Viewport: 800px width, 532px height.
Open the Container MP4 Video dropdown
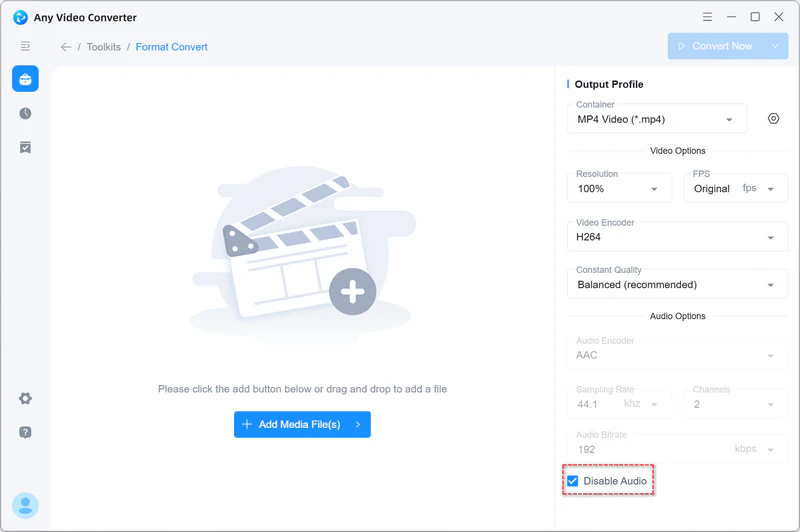[x=657, y=119]
